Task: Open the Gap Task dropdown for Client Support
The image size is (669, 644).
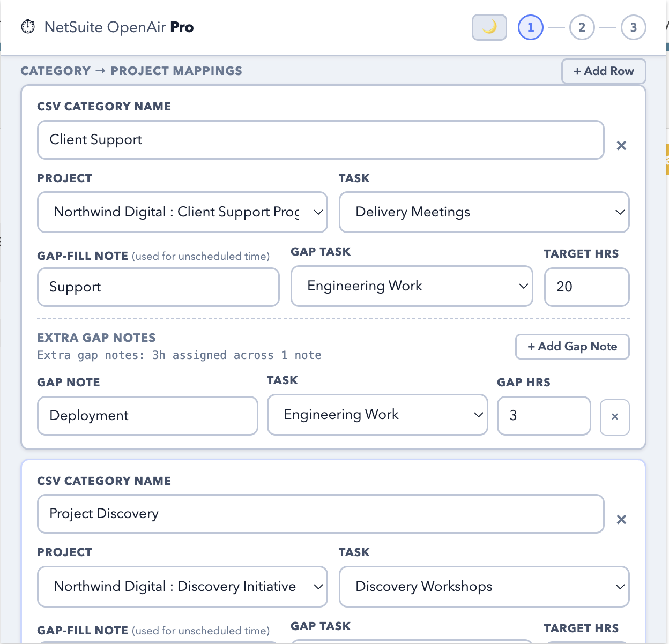Action: (412, 286)
